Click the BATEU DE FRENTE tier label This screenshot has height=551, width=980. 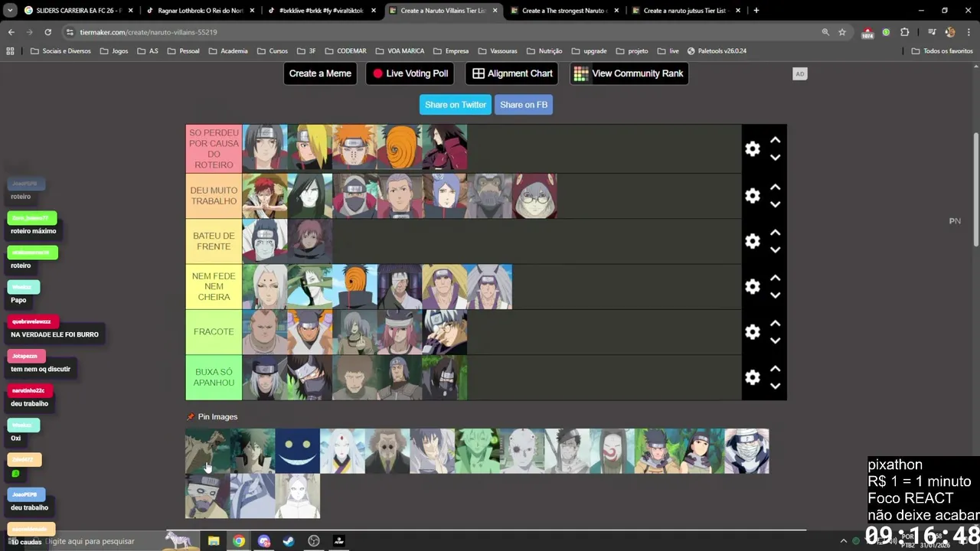point(214,241)
